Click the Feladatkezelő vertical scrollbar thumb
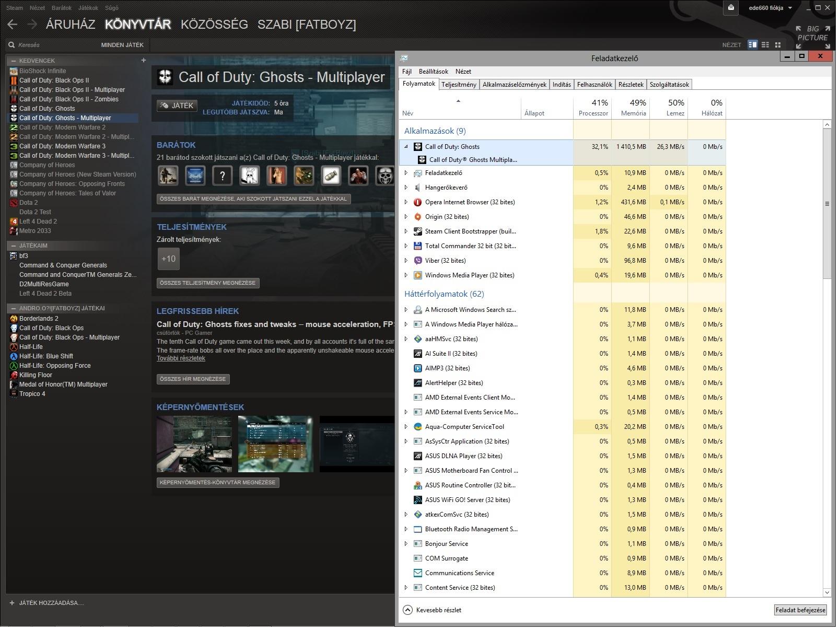The image size is (840, 630). click(x=826, y=204)
